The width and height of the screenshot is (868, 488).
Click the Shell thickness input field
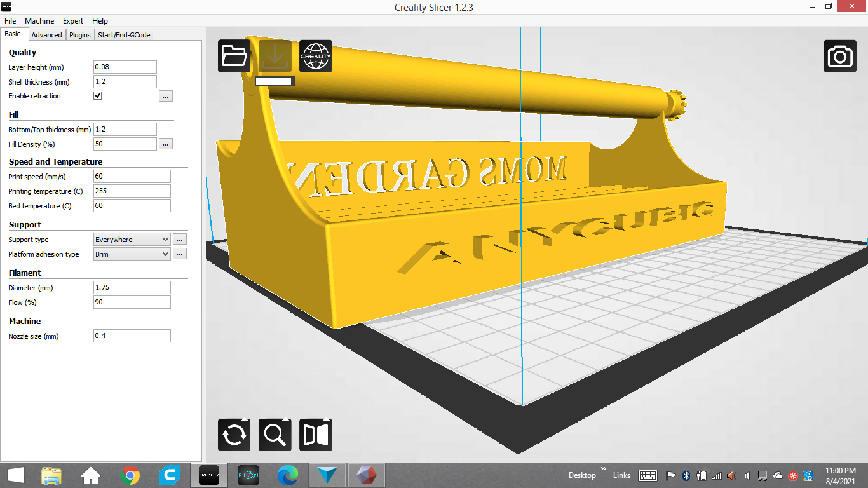[x=125, y=82]
